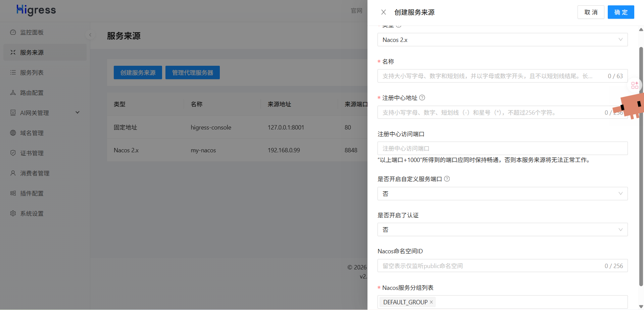Focus the 名称 name input field
Image resolution: width=644 pixels, height=310 pixels.
pos(502,76)
